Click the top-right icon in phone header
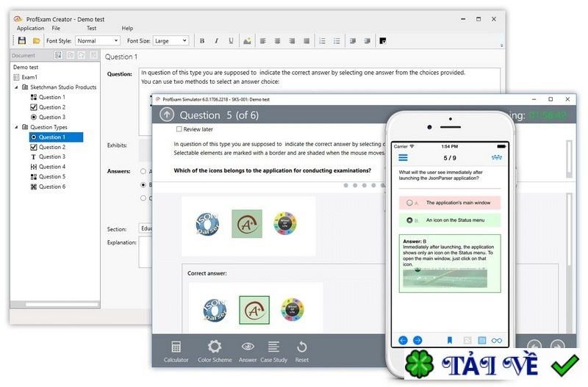This screenshot has width=588, height=387. (497, 157)
